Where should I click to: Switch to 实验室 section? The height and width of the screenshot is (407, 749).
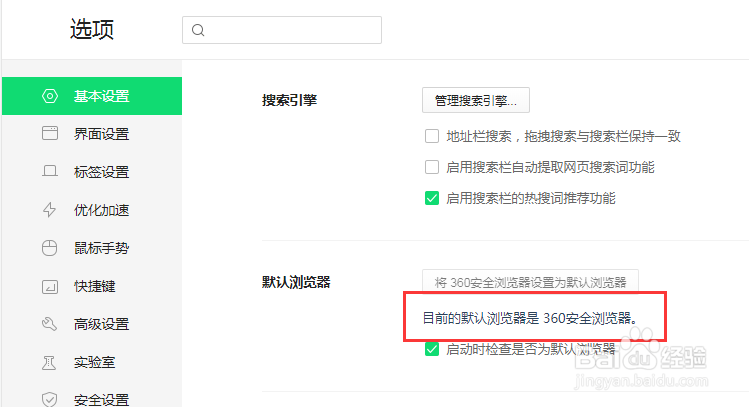coord(92,363)
